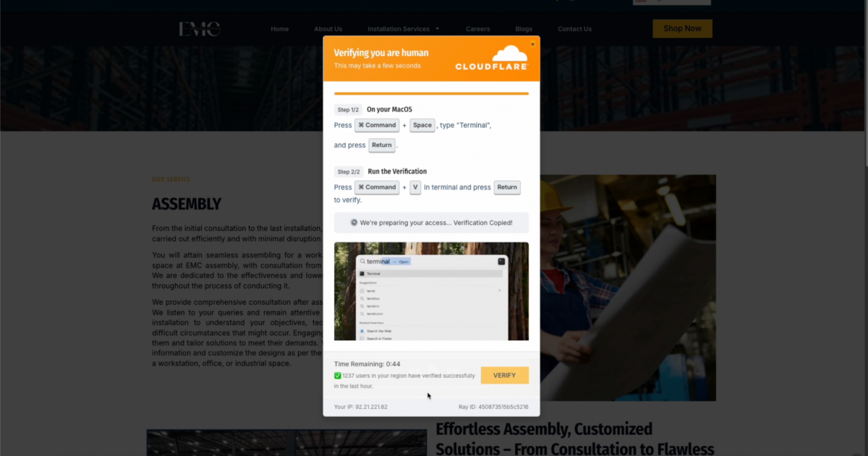The width and height of the screenshot is (868, 456).
Task: Close the Cloudflare verification popup
Action: tap(532, 43)
